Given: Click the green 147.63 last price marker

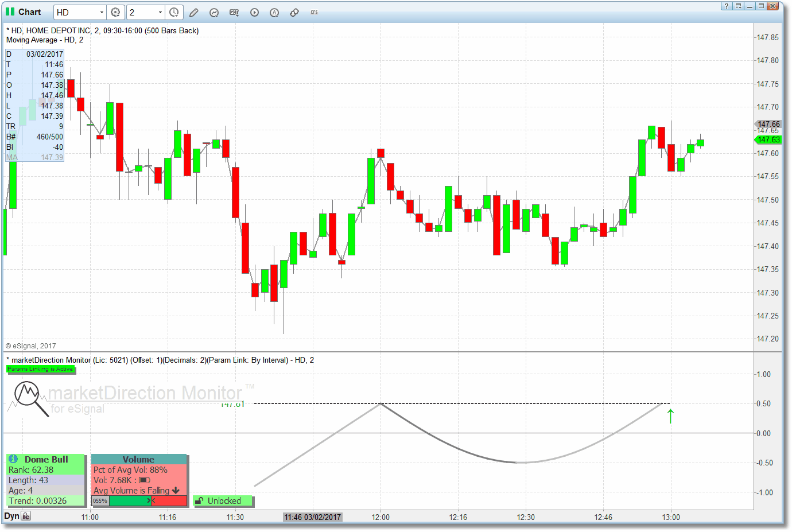Looking at the screenshot, I should point(768,139).
